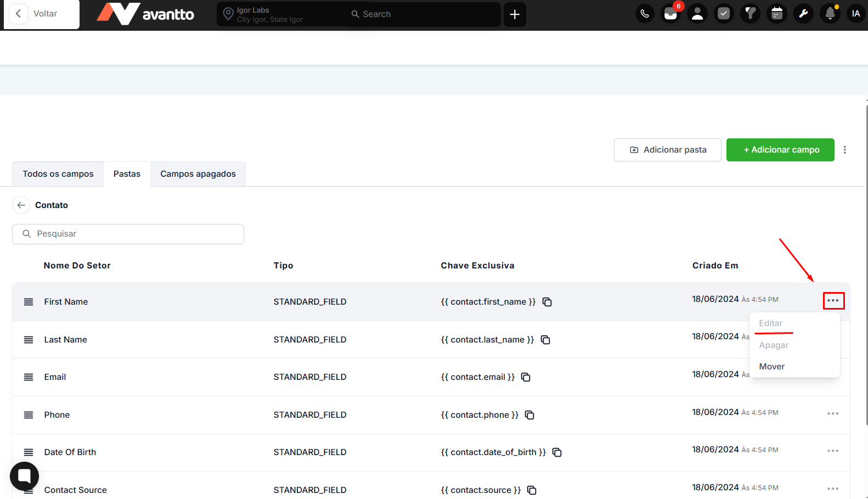Click the Adicionar pasta button

668,150
